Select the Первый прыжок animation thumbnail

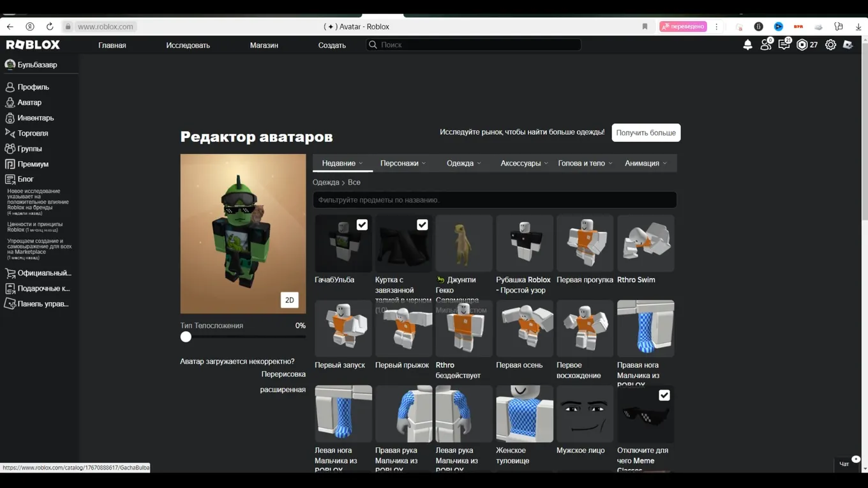click(403, 328)
